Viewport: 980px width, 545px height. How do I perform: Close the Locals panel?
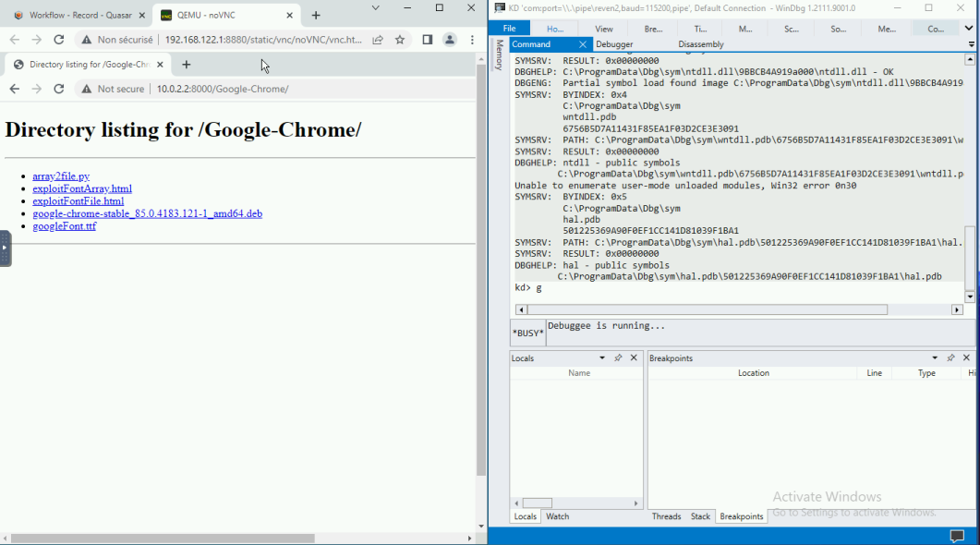coord(634,358)
